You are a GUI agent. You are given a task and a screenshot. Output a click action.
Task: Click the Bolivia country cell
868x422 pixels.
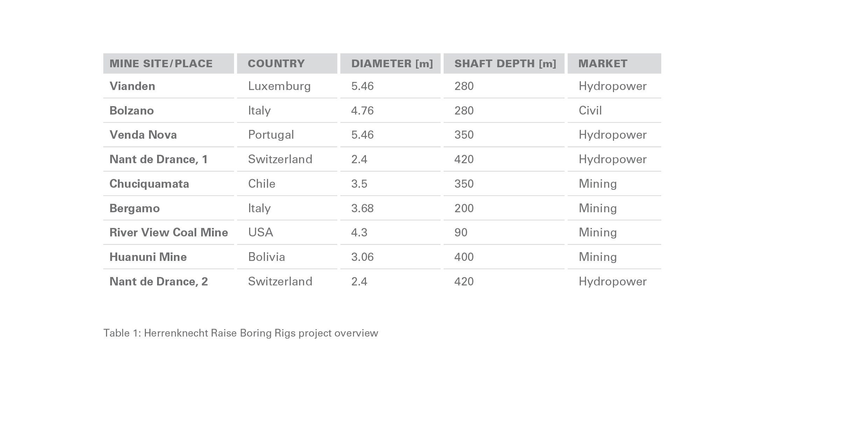(266, 257)
